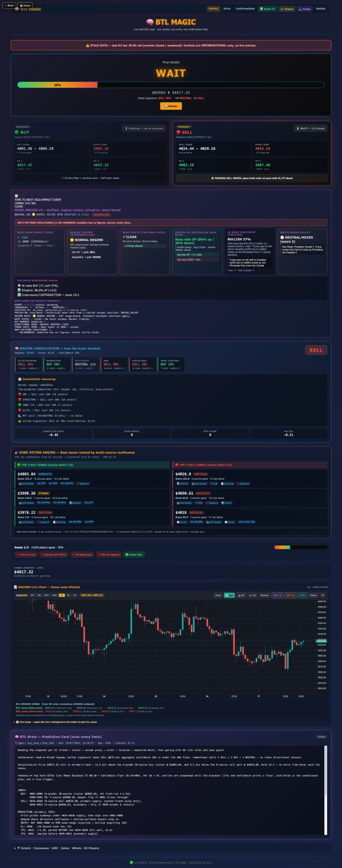The image size is (342, 868).
Task: Select the ELITE WISDOM SELL 34% card
Action: 28,364
